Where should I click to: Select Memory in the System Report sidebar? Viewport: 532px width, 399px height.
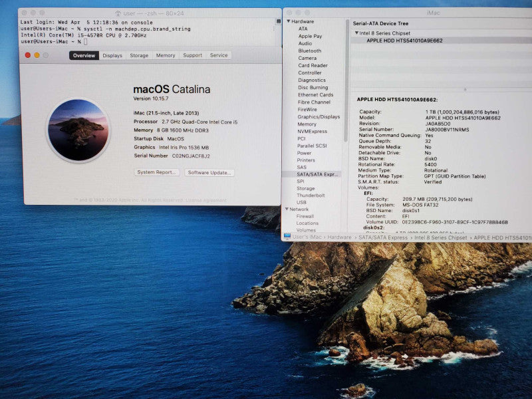point(307,124)
